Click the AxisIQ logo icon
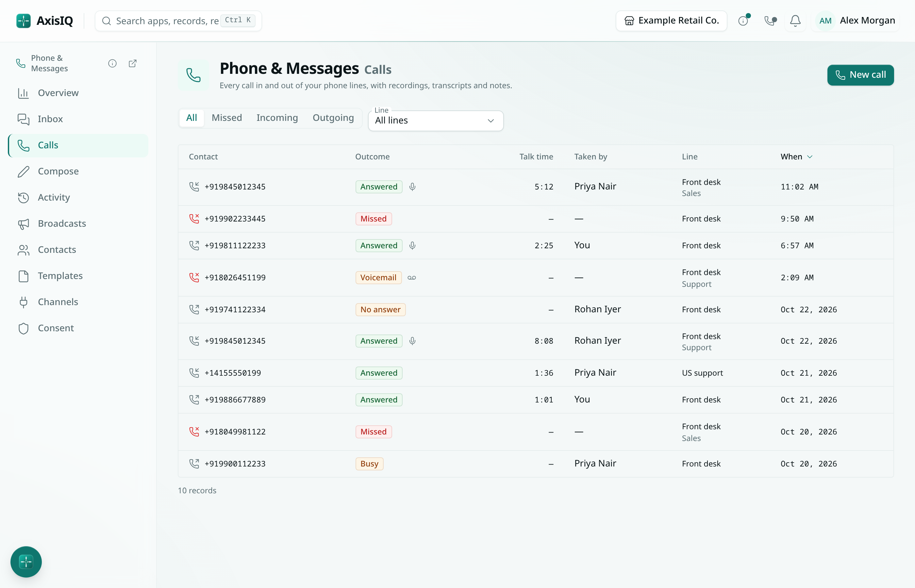Image resolution: width=915 pixels, height=588 pixels. [x=23, y=21]
